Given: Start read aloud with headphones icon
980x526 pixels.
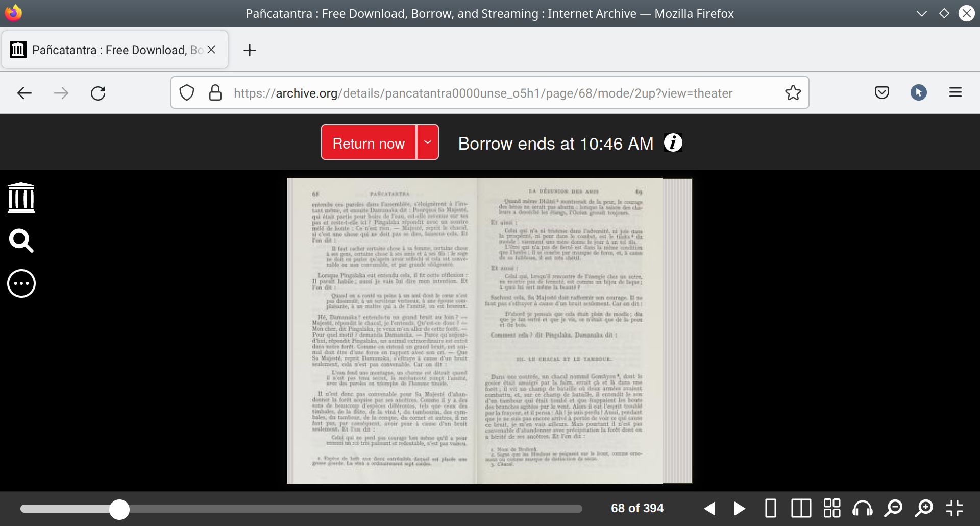Looking at the screenshot, I should click(x=863, y=509).
